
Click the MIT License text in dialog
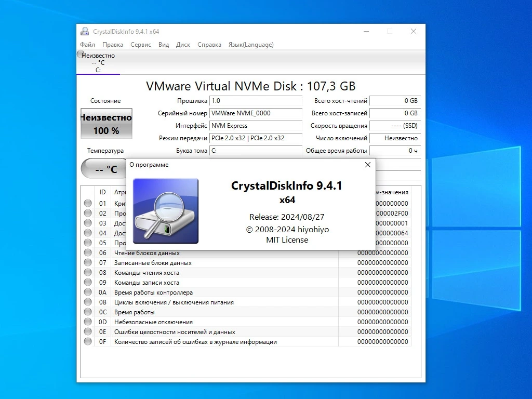[x=287, y=240]
